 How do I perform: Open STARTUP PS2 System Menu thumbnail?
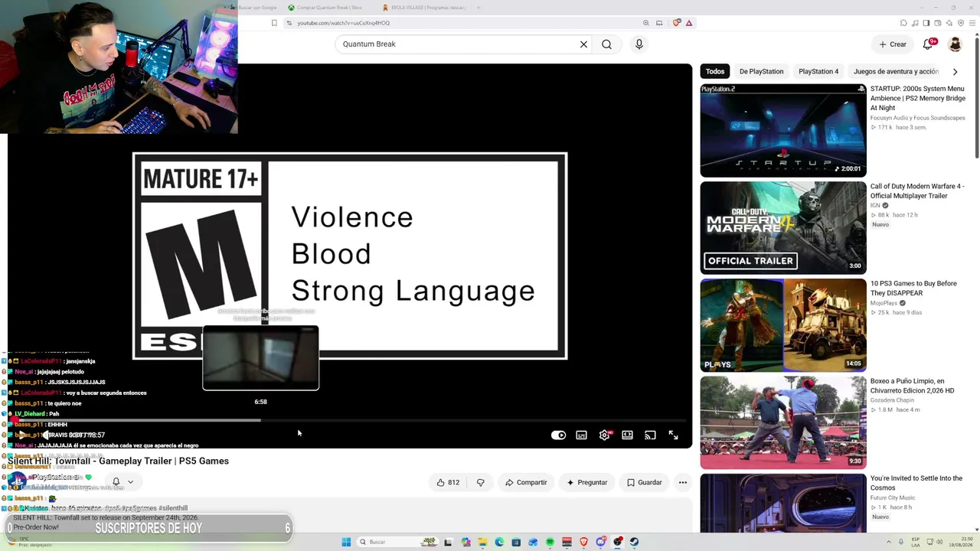pos(783,131)
